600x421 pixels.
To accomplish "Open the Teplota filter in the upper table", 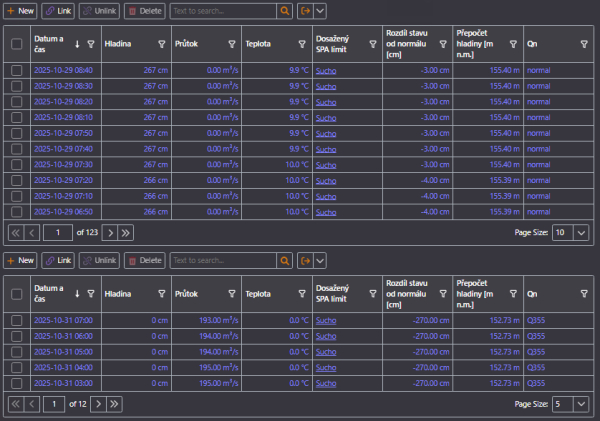I will 302,44.
